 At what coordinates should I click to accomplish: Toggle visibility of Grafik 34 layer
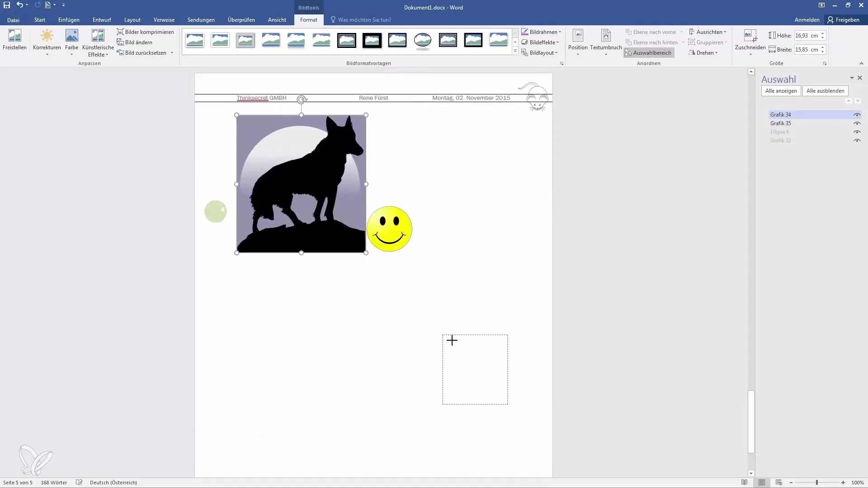[857, 114]
